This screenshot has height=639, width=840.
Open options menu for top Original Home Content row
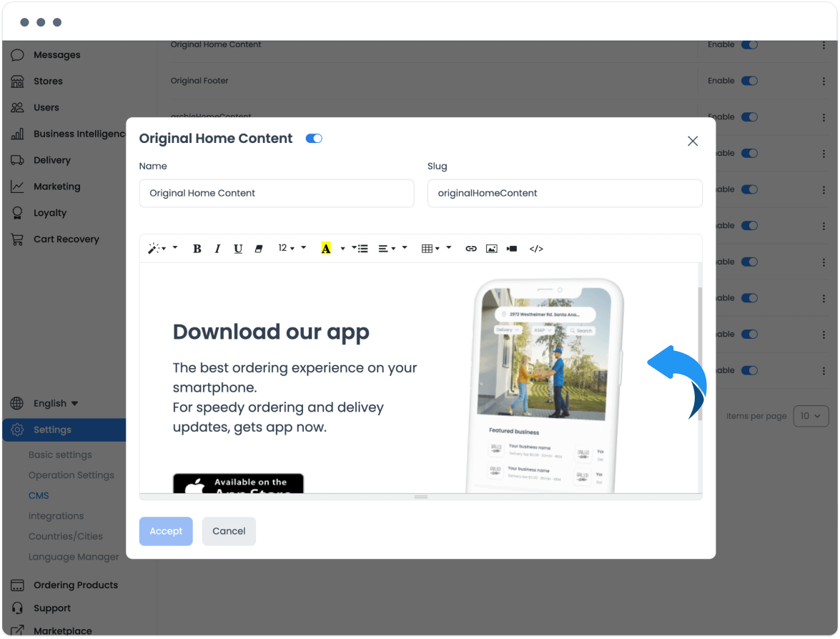[824, 46]
